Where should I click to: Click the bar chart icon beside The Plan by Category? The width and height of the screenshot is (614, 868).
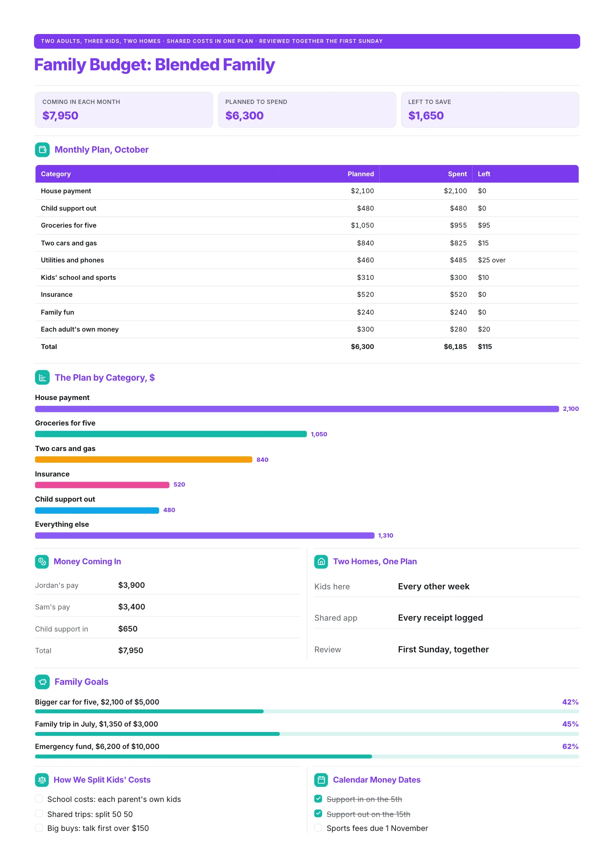pyautogui.click(x=42, y=378)
